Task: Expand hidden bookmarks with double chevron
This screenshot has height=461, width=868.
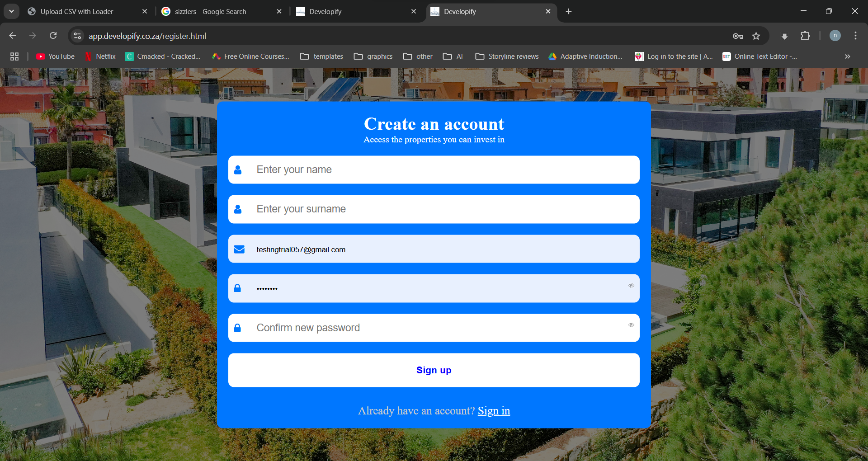Action: (x=847, y=56)
